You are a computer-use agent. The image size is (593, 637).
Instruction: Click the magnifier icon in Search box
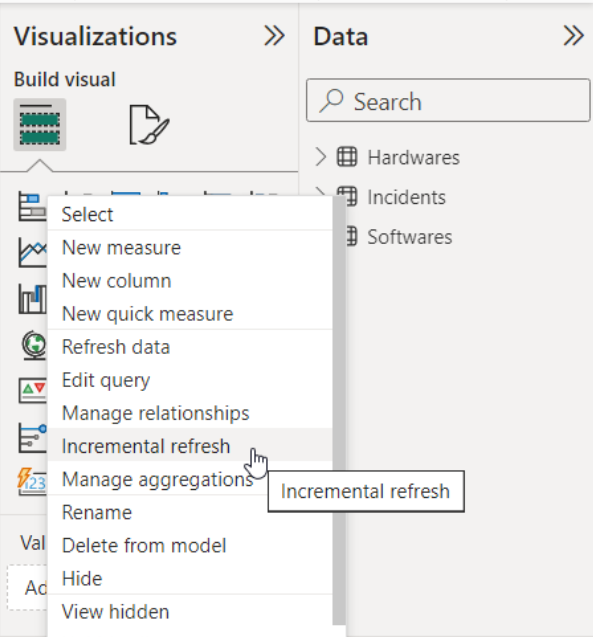pyautogui.click(x=331, y=100)
